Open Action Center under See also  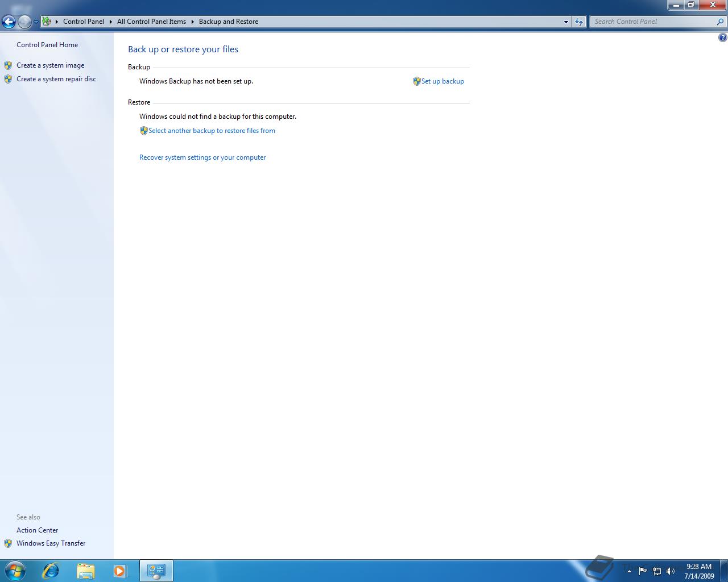click(37, 530)
